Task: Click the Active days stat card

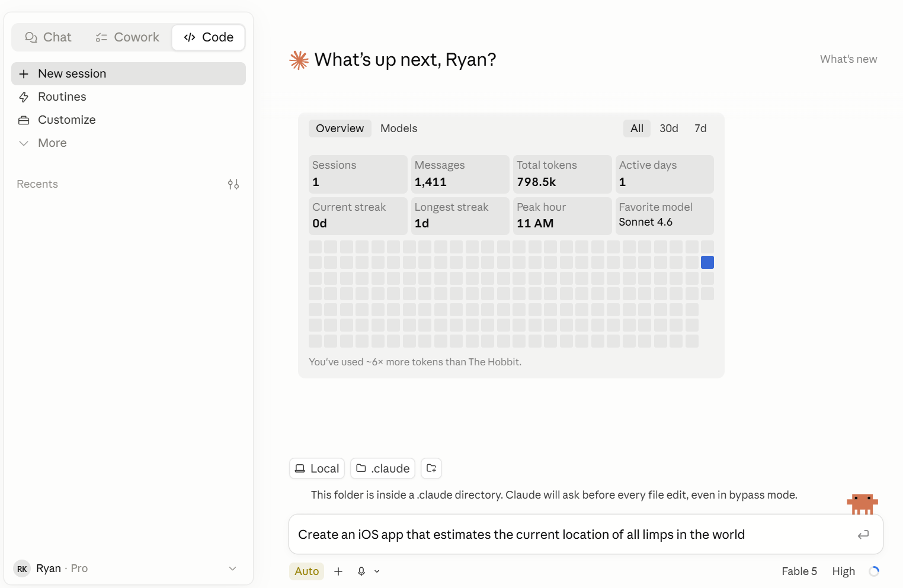Action: 665,174
